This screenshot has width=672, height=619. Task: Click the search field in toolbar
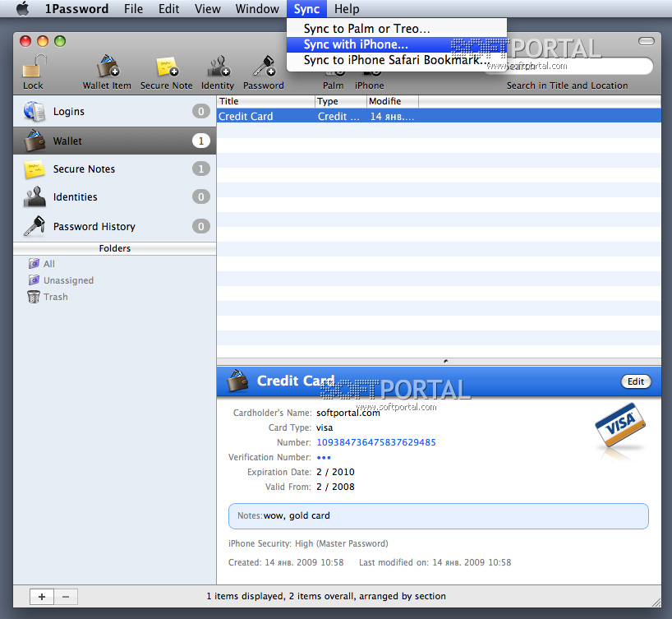click(568, 66)
